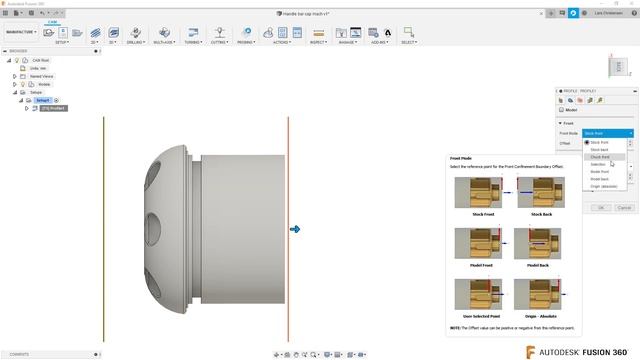640x360 pixels.
Task: Choose Model front from Front Mode list
Action: click(600, 172)
